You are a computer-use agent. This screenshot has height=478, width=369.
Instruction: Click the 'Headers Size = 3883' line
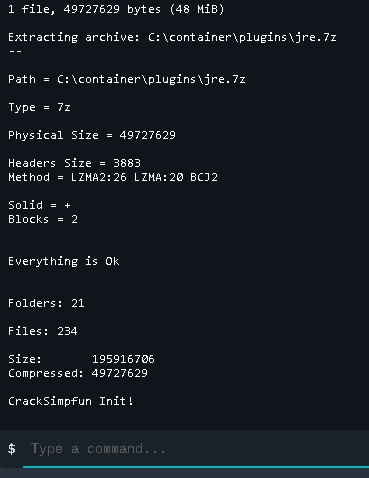point(74,163)
